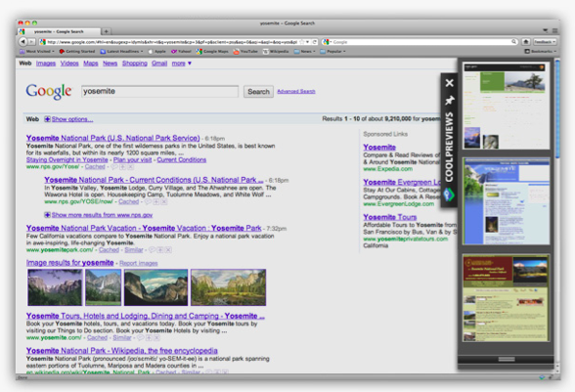The height and width of the screenshot is (392, 575).
Task: Switch to Google Shopping results
Action: [x=135, y=64]
